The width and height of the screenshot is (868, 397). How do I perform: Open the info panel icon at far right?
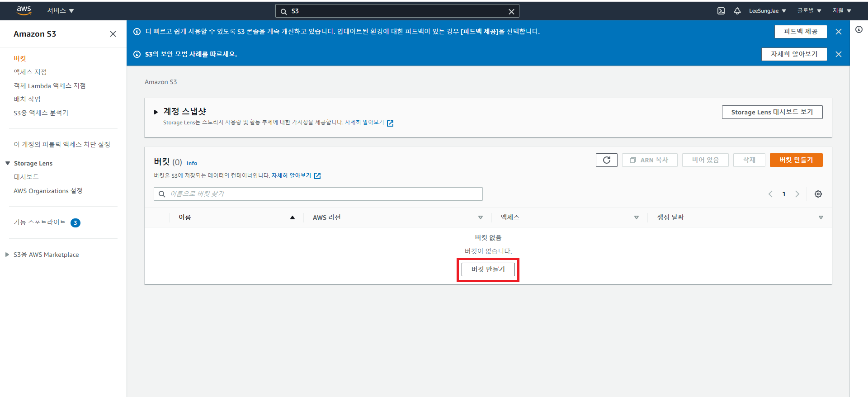tap(859, 29)
